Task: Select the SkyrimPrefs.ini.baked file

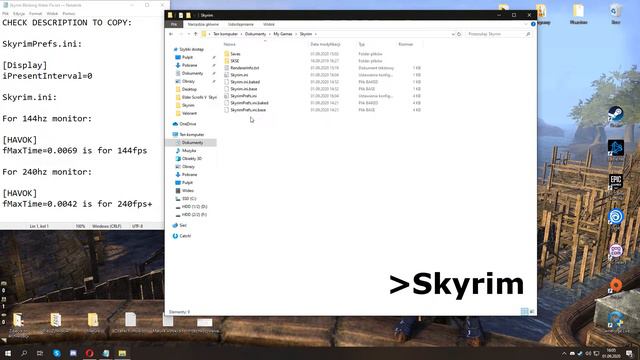Action: 249,103
